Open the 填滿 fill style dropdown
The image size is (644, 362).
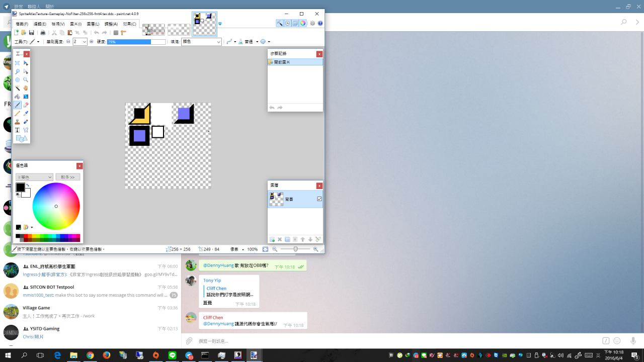click(201, 42)
